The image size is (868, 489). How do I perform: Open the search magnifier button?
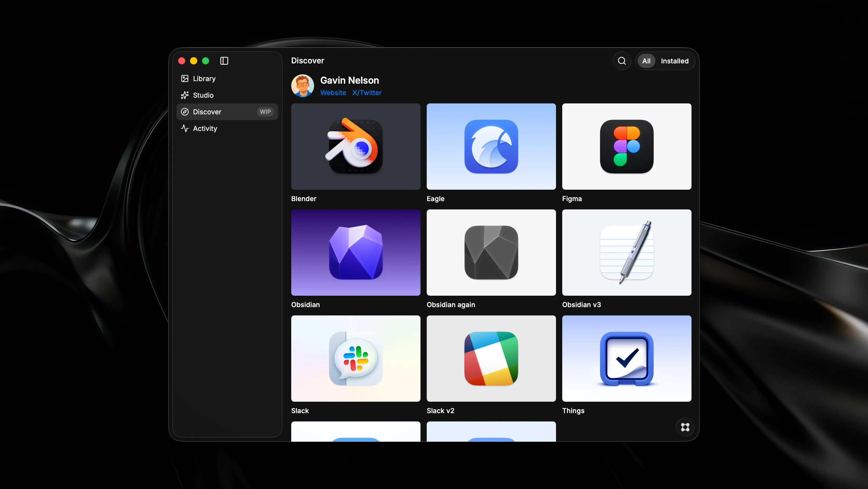pyautogui.click(x=622, y=61)
